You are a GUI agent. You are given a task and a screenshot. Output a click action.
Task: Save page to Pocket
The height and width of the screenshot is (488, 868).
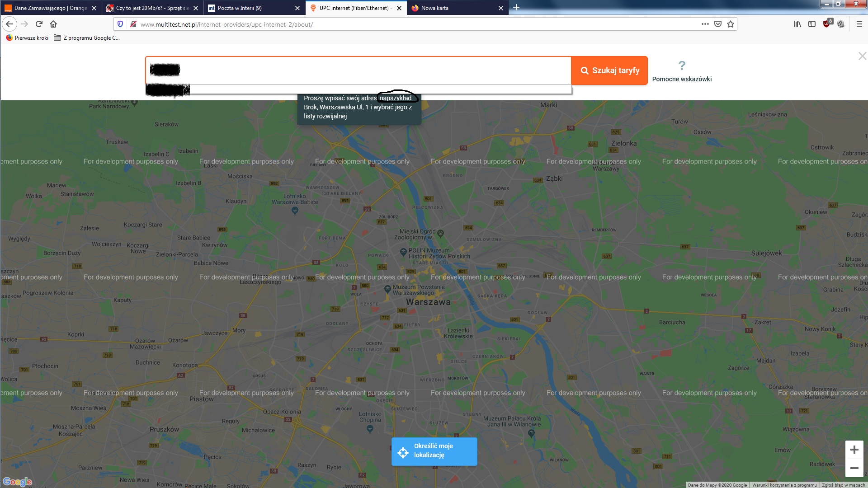pyautogui.click(x=717, y=24)
